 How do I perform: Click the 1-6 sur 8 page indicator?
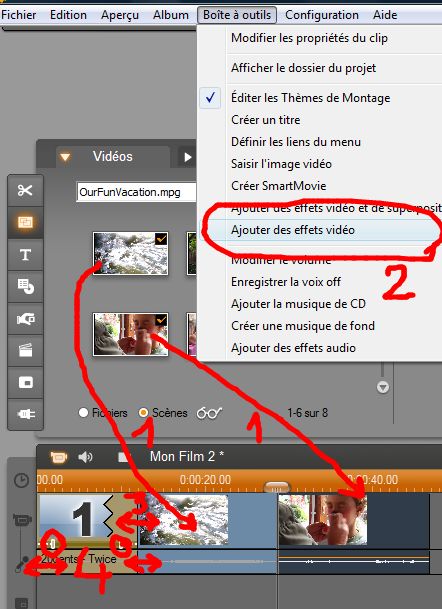(308, 413)
